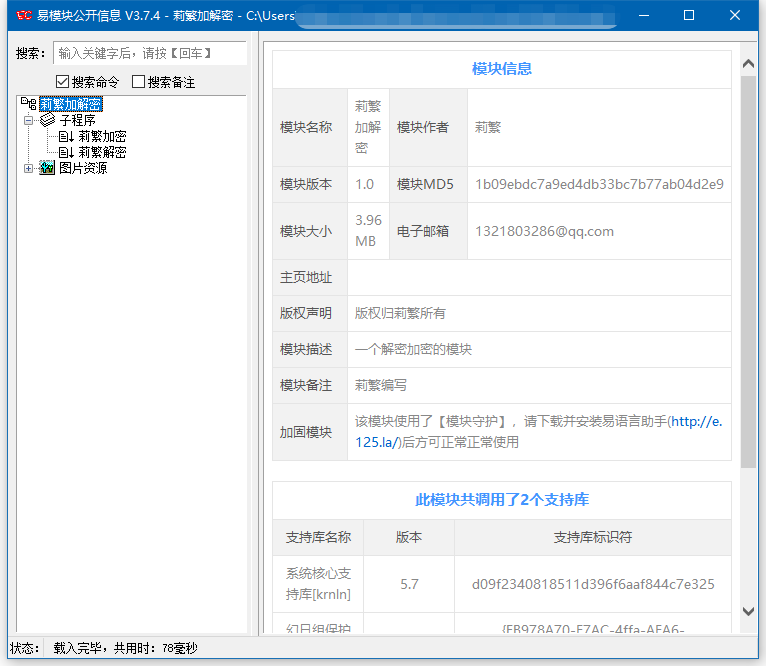Click the 一个解密加密的模块 description
Image resolution: width=766 pixels, height=666 pixels.
413,349
